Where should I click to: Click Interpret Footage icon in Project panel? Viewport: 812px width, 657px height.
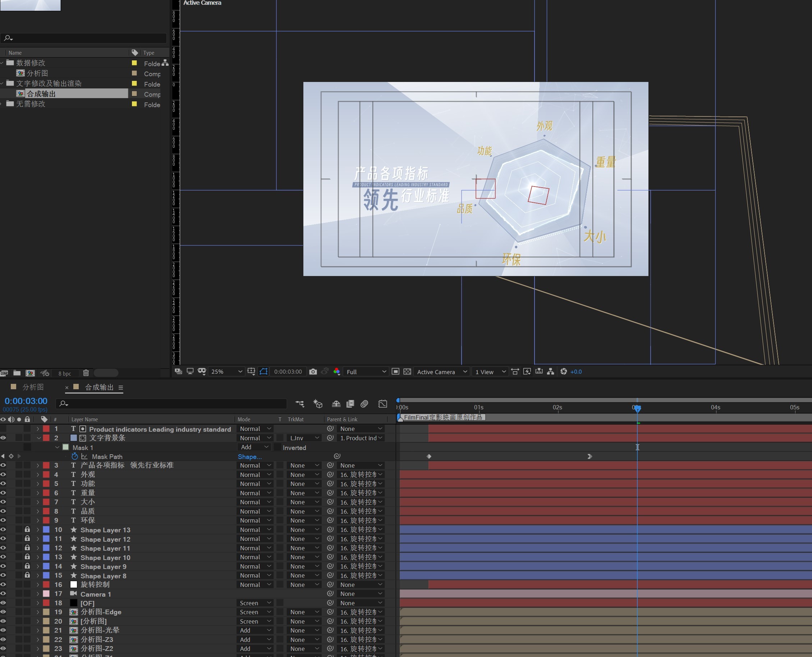(4, 373)
